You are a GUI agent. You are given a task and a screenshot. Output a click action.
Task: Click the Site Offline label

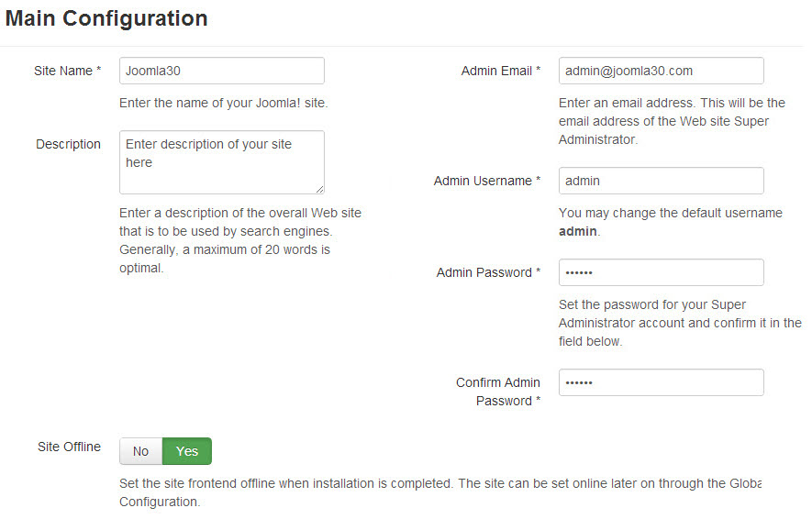click(69, 447)
